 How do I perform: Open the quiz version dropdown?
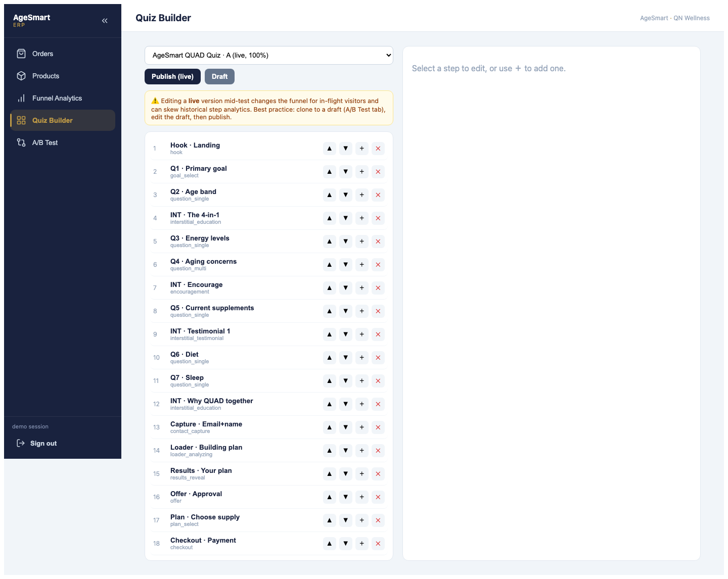[x=269, y=55]
